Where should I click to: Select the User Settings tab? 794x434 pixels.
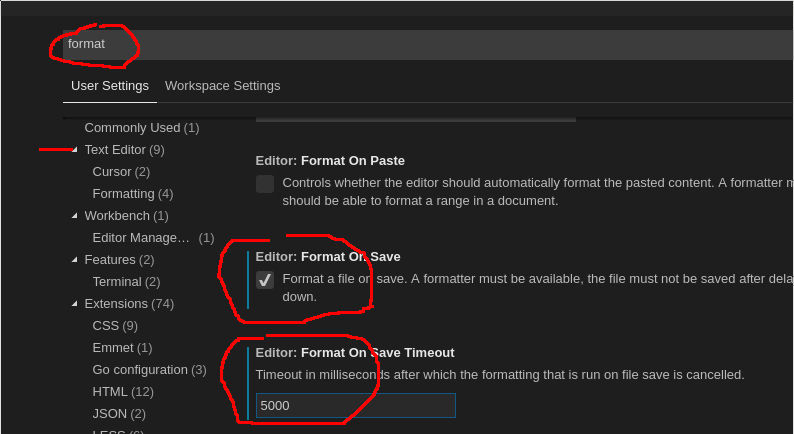[110, 86]
